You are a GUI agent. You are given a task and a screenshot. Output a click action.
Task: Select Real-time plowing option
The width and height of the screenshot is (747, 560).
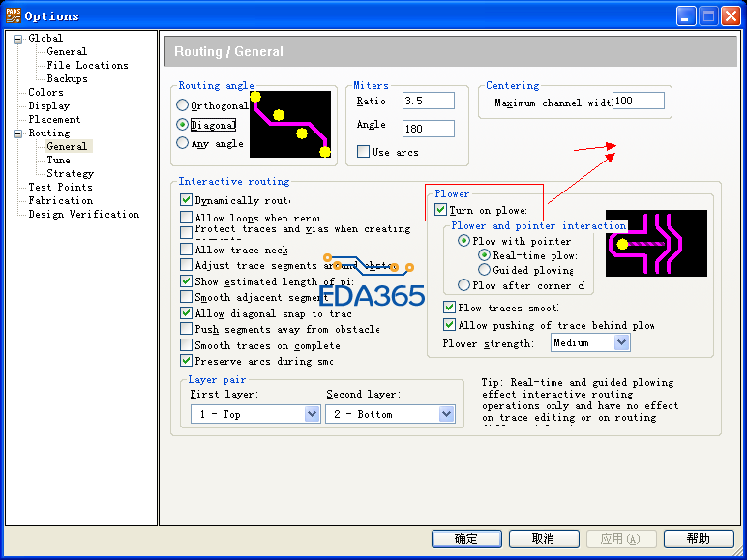point(484,255)
